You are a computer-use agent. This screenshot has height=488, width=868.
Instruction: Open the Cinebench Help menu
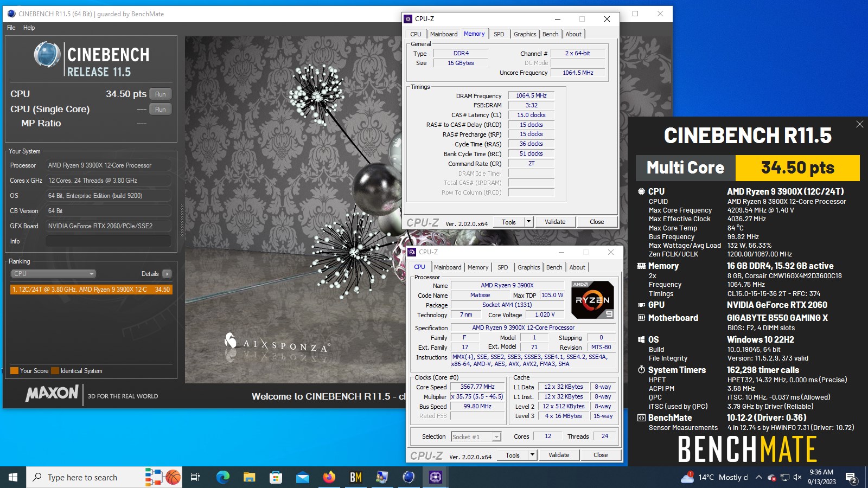(29, 28)
